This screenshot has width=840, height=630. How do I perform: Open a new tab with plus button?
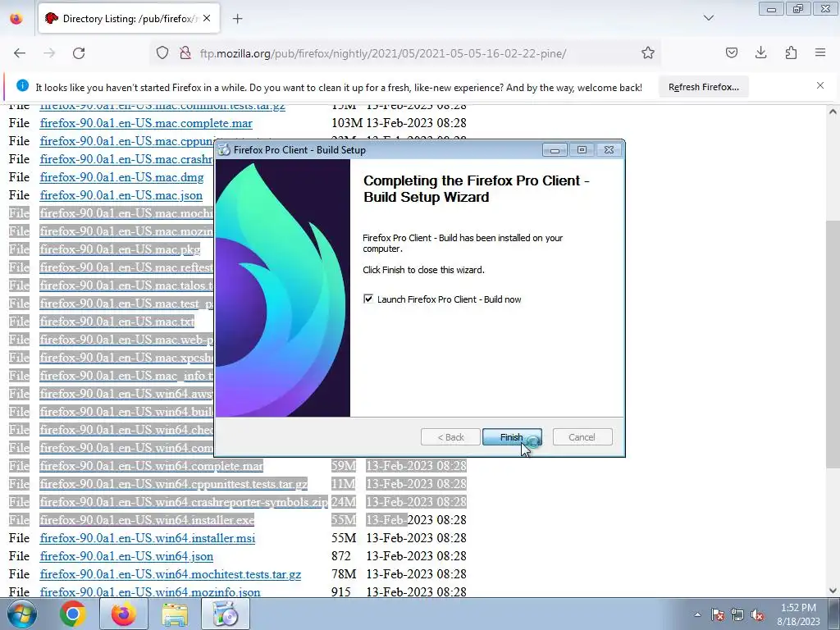point(237,19)
